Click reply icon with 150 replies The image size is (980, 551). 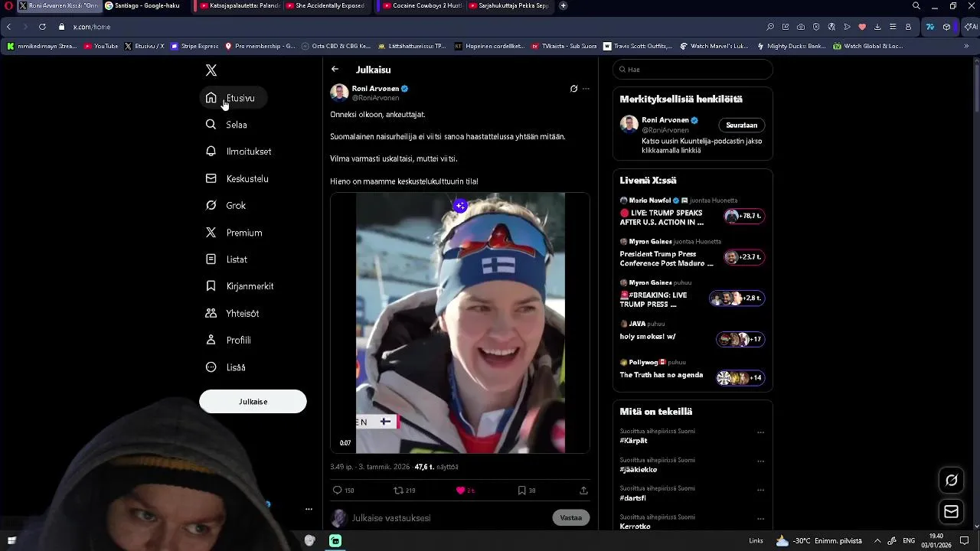pyautogui.click(x=337, y=491)
